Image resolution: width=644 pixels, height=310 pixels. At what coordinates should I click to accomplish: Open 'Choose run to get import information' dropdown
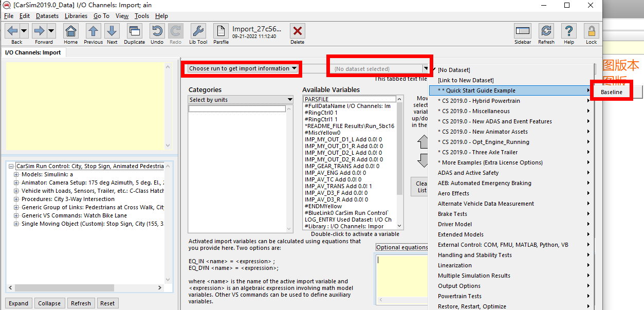point(243,68)
